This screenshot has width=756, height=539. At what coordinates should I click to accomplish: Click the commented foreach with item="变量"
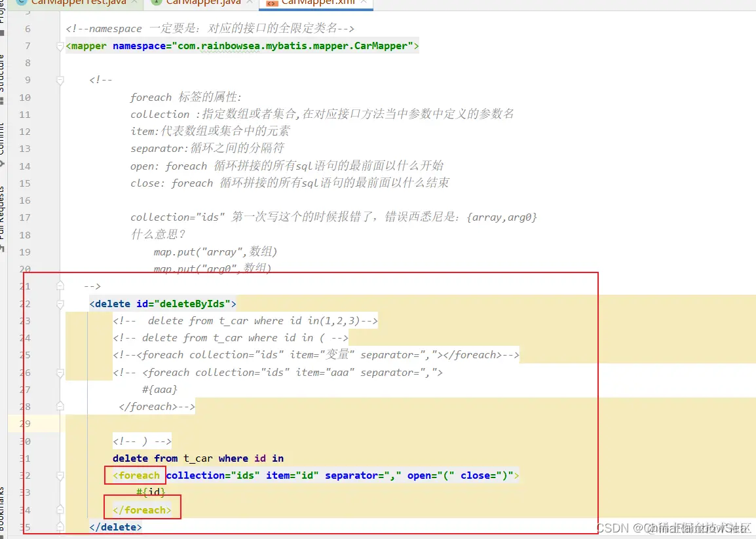pos(316,355)
